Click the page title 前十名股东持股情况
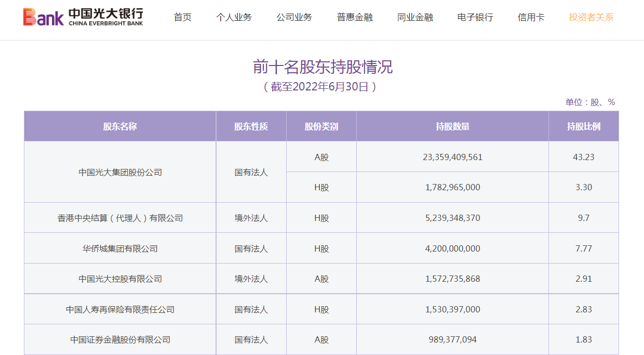 (x=323, y=67)
